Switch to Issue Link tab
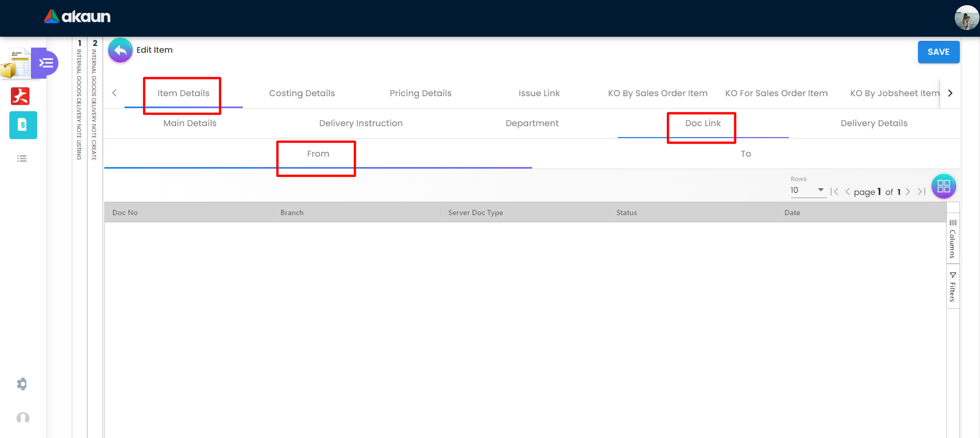Viewport: 980px width, 438px height. tap(539, 93)
